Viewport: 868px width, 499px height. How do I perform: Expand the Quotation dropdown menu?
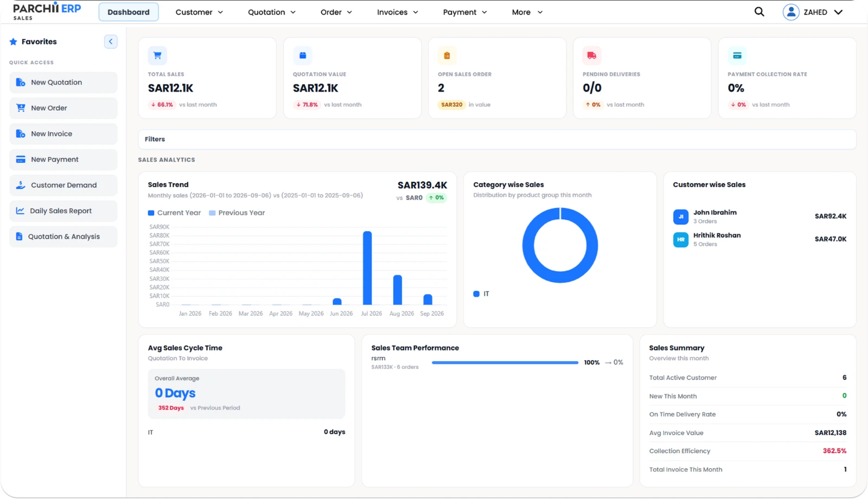pos(272,12)
